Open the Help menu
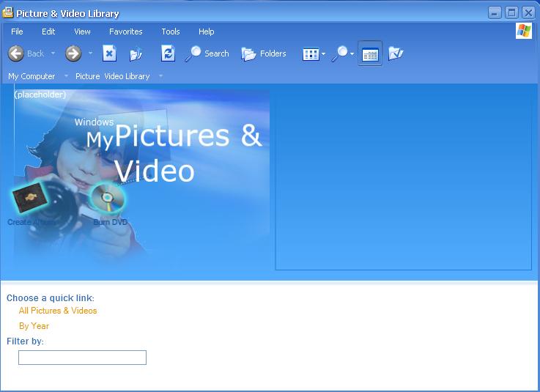The height and width of the screenshot is (392, 540). coord(207,32)
